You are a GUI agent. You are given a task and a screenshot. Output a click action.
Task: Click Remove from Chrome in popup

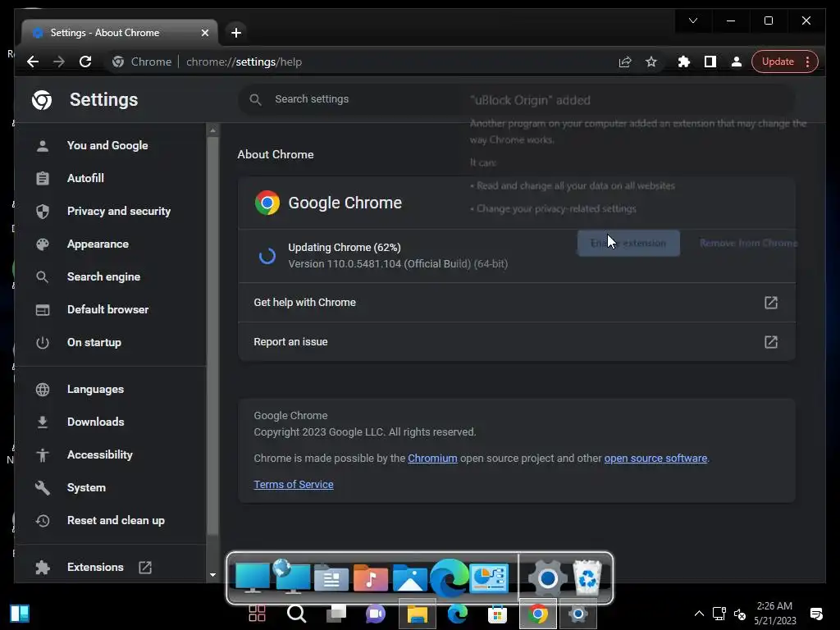click(748, 243)
